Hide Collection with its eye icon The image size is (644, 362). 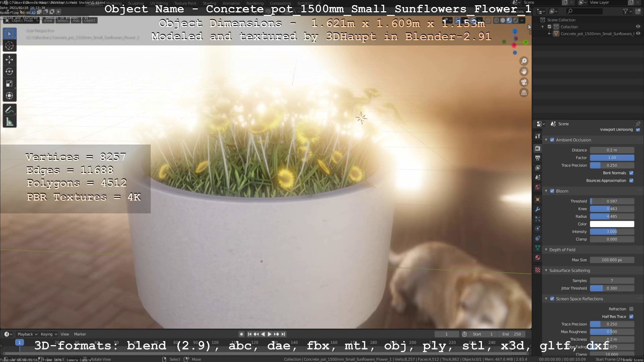638,27
